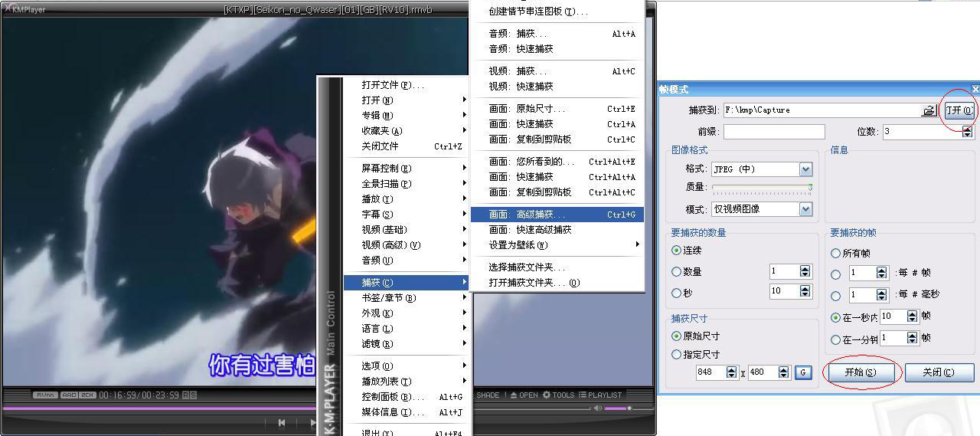Select the 连续 continuous radio button

[x=676, y=251]
